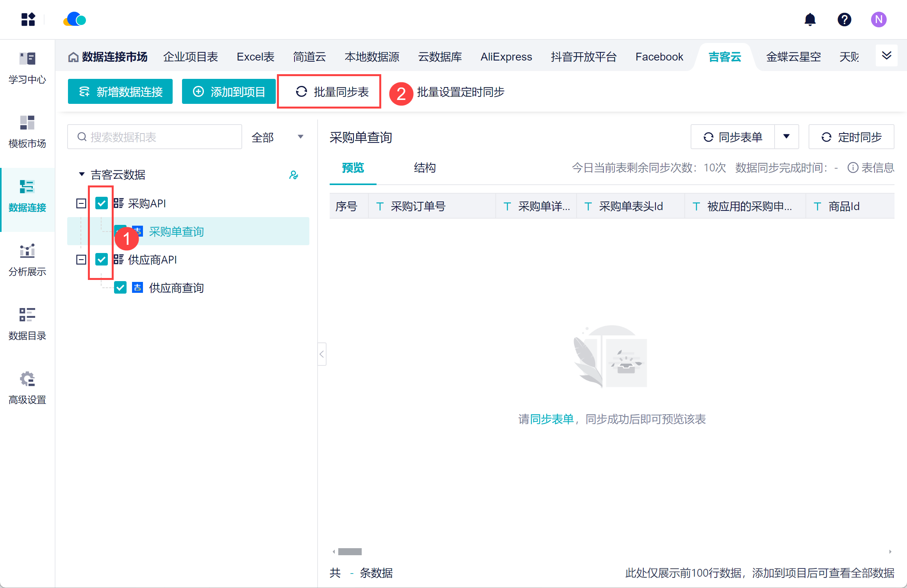The image size is (907, 588).
Task: Expand the 同步表单 dropdown arrow
Action: (786, 137)
